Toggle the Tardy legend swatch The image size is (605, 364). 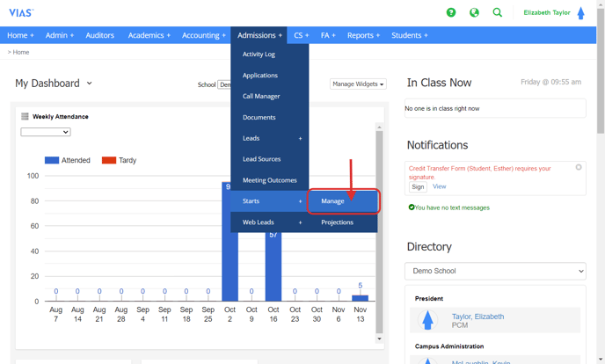pyautogui.click(x=109, y=160)
